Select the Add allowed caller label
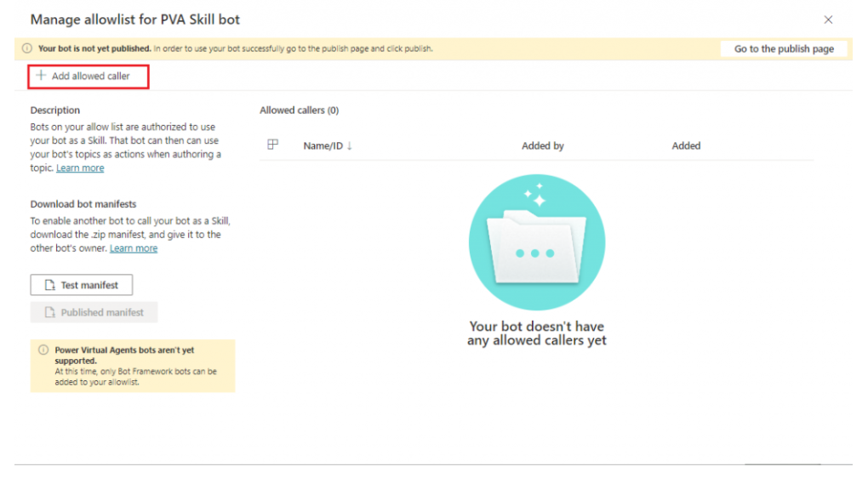Image resolution: width=868 pixels, height=478 pixels. point(91,76)
